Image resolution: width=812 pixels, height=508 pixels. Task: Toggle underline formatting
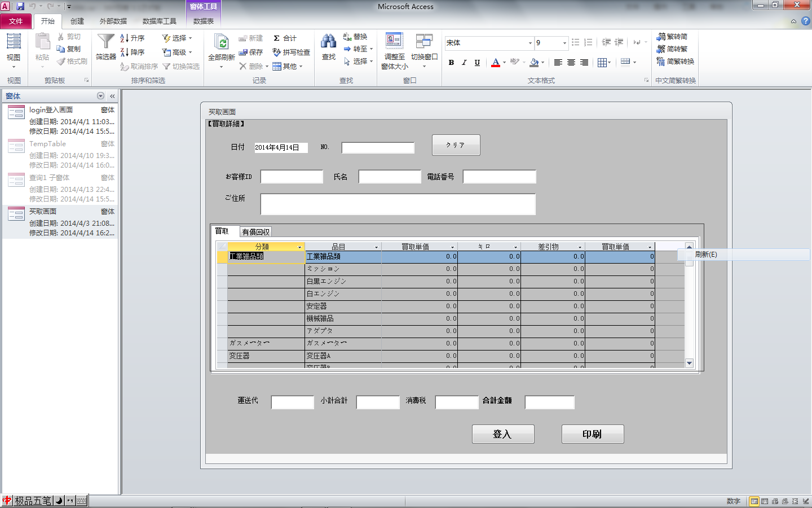[x=477, y=63]
